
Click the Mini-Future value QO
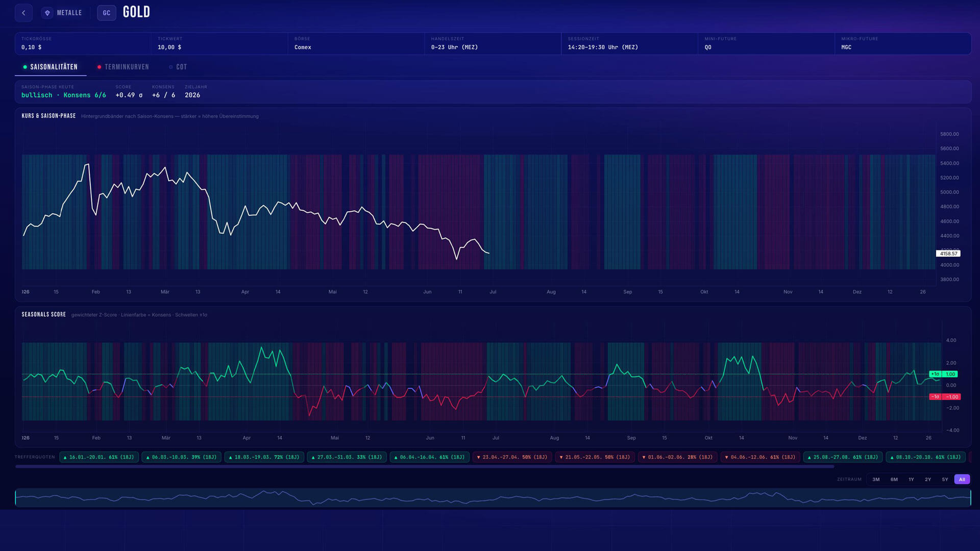[708, 47]
